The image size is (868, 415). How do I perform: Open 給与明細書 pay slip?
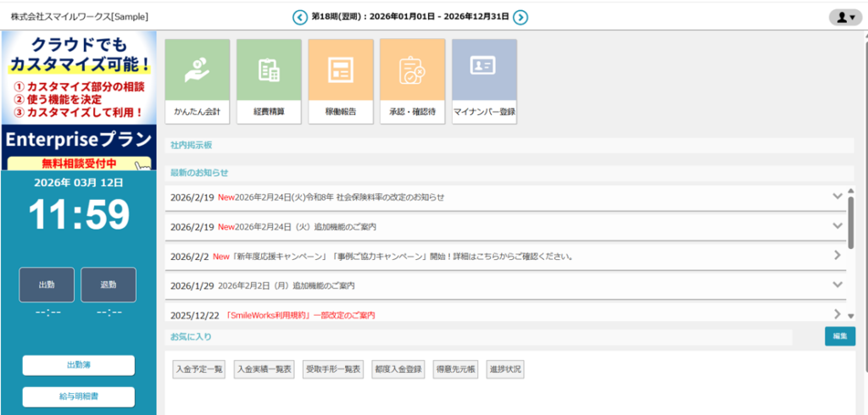(78, 397)
